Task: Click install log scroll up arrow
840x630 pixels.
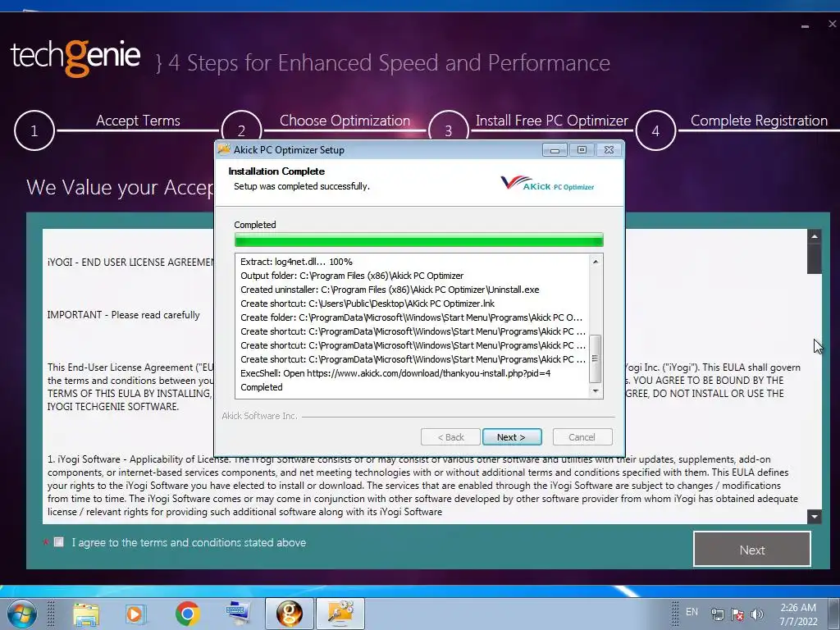Action: tap(596, 262)
